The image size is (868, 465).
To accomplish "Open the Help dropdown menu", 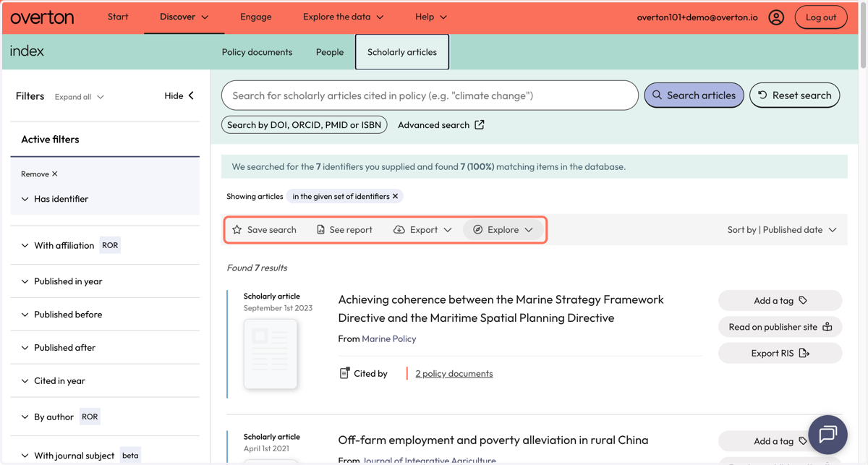I will pyautogui.click(x=431, y=17).
